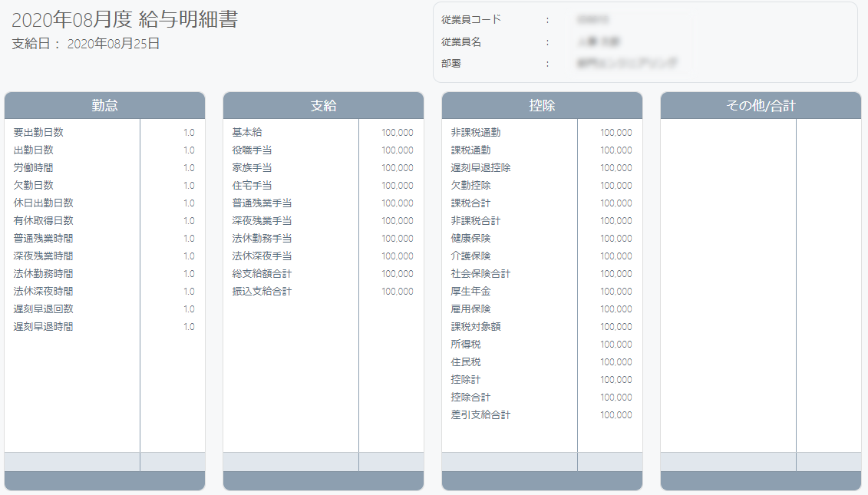868x495 pixels.
Task: Click the その他/合計 panel header
Action: coord(761,105)
